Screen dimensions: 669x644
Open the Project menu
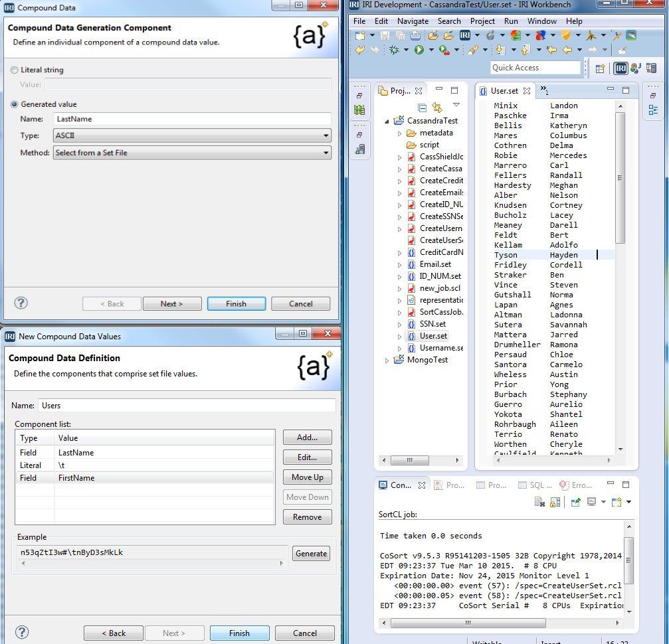coord(482,21)
